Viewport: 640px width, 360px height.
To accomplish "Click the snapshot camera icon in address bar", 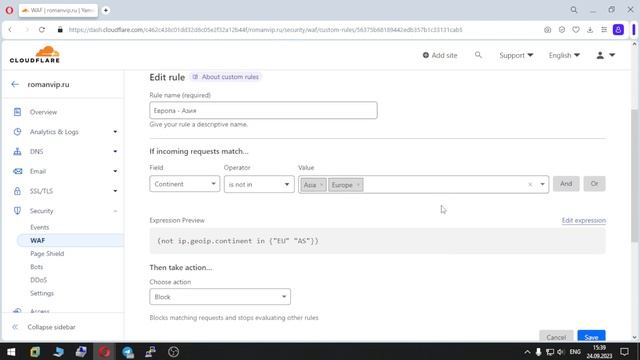I will pos(547,30).
